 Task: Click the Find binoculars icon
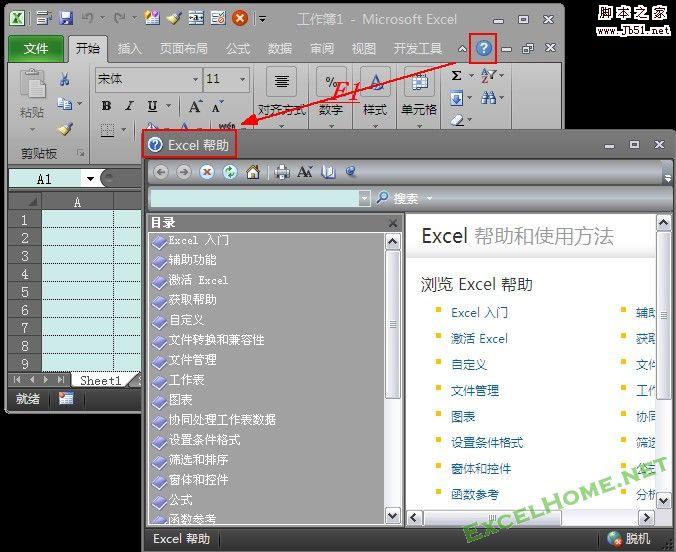point(488,98)
